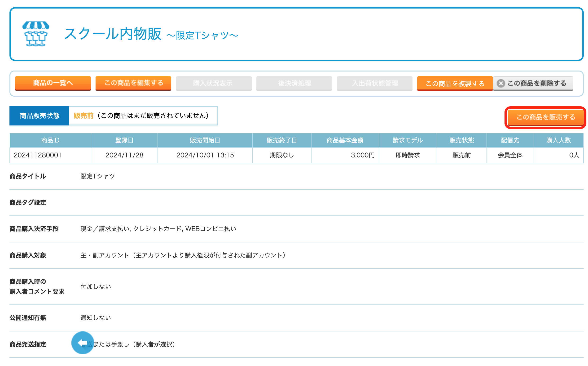Viewport: 588px width, 366px height.
Task: Click the スクール内物販 page title
Action: click(x=113, y=34)
